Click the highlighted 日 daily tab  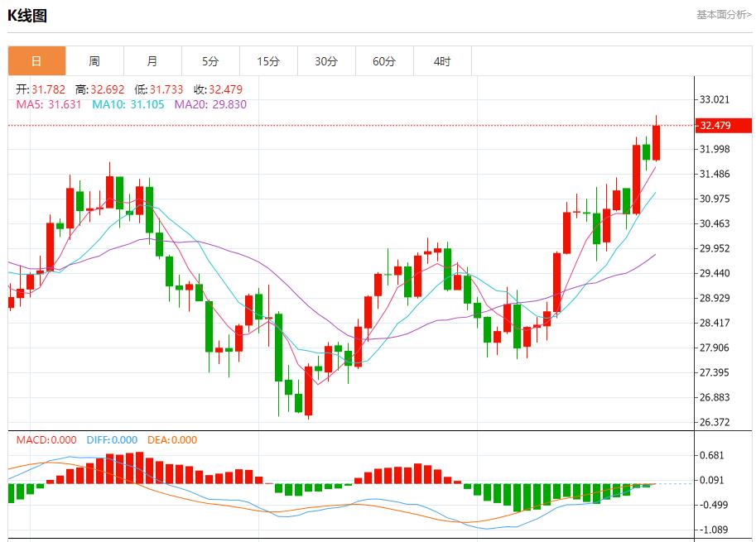pos(35,60)
